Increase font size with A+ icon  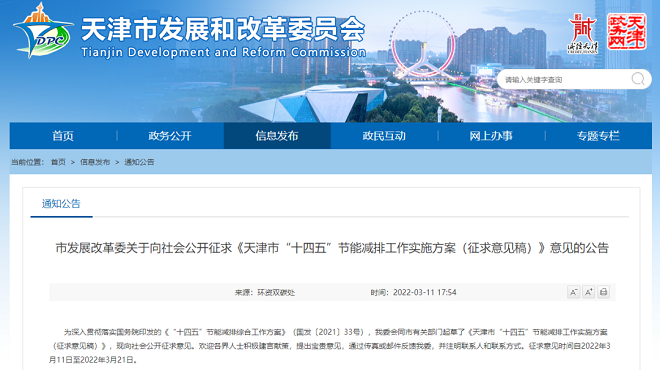[588, 292]
